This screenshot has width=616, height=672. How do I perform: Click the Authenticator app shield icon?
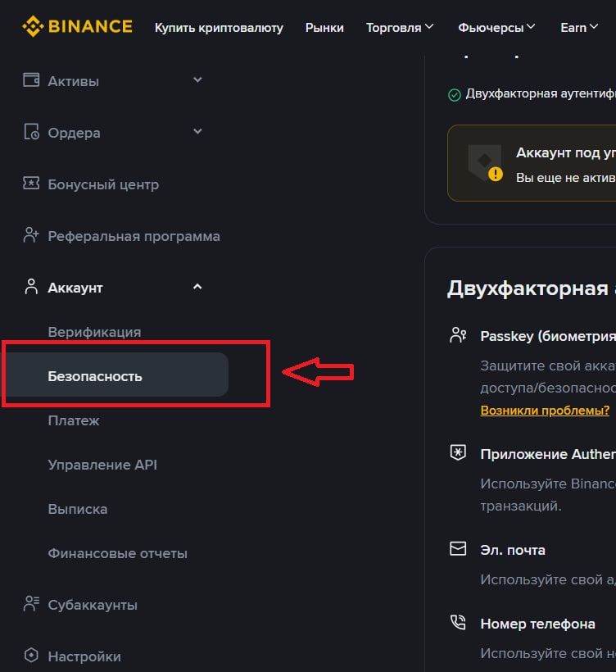click(458, 453)
